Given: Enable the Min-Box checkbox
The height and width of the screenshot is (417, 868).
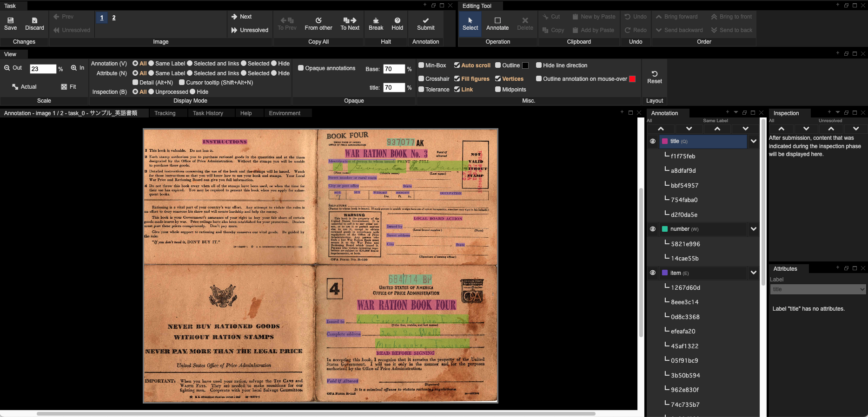Looking at the screenshot, I should tap(421, 65).
